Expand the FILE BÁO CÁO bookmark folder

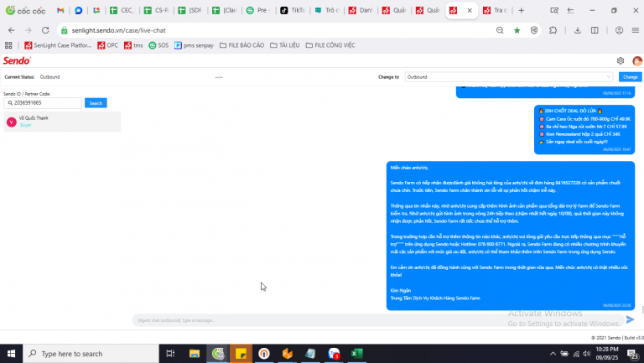pyautogui.click(x=241, y=45)
